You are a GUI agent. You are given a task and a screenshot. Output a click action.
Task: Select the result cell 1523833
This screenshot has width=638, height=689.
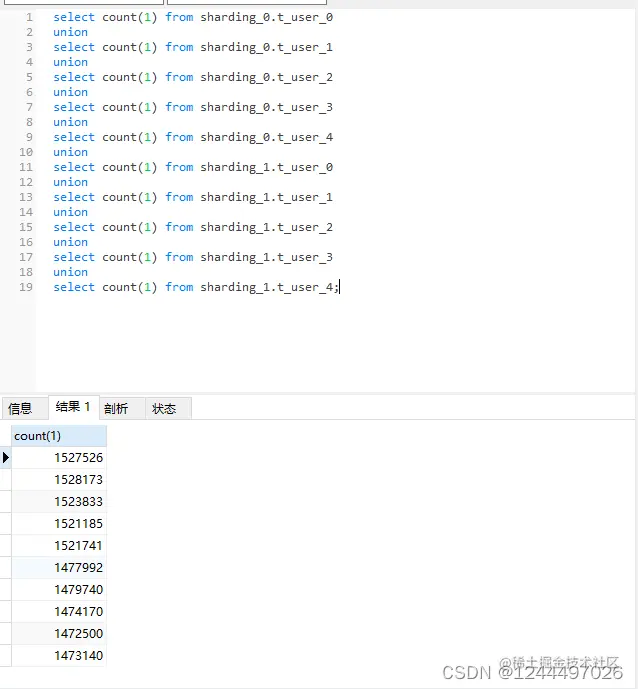(59, 501)
